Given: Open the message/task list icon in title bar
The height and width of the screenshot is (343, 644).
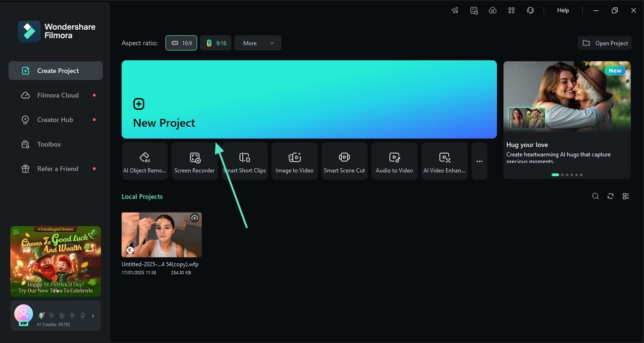Looking at the screenshot, I should (474, 10).
